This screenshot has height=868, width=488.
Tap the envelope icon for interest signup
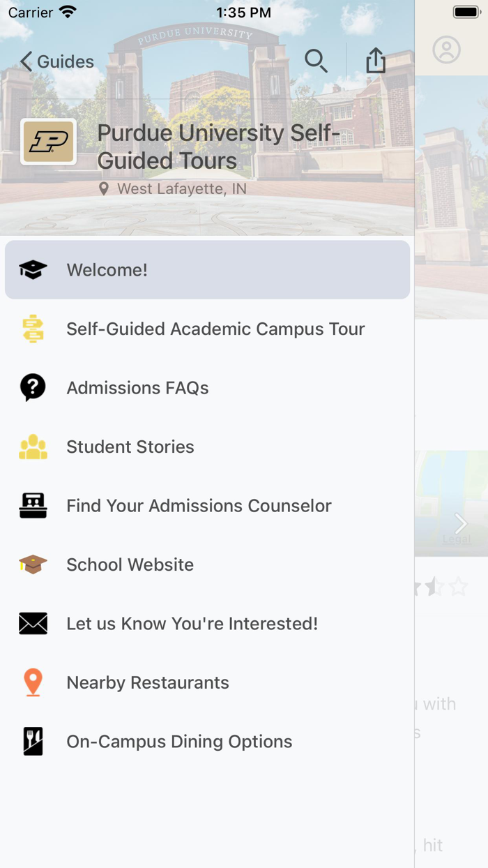pos(31,623)
